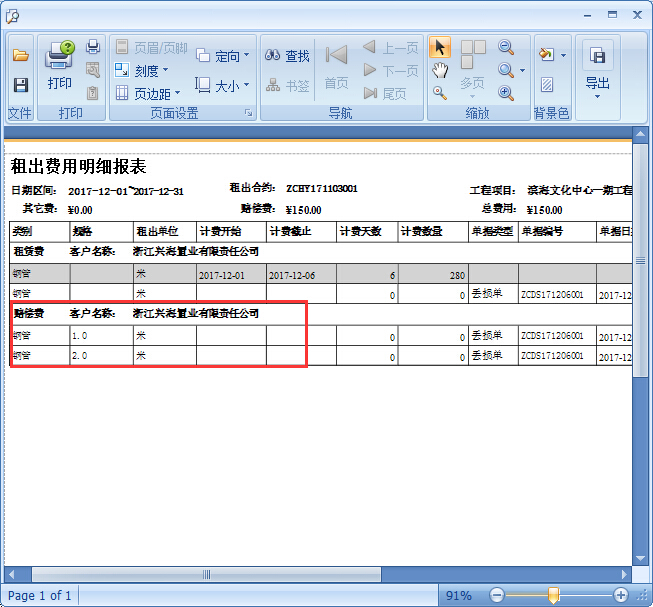Open the background color dropdown arrow
Viewport: 653px width, 607px height.
coord(563,55)
